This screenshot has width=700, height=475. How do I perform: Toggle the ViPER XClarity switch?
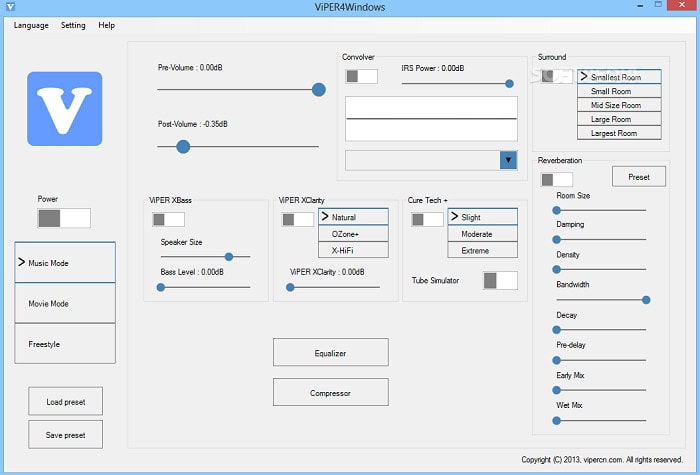[x=298, y=219]
